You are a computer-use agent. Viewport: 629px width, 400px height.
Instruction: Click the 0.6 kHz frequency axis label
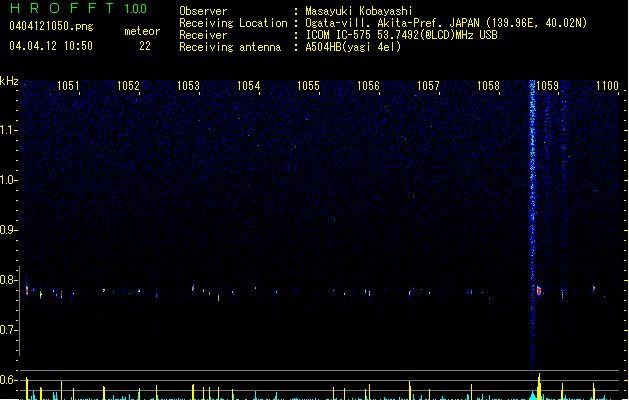pos(8,380)
